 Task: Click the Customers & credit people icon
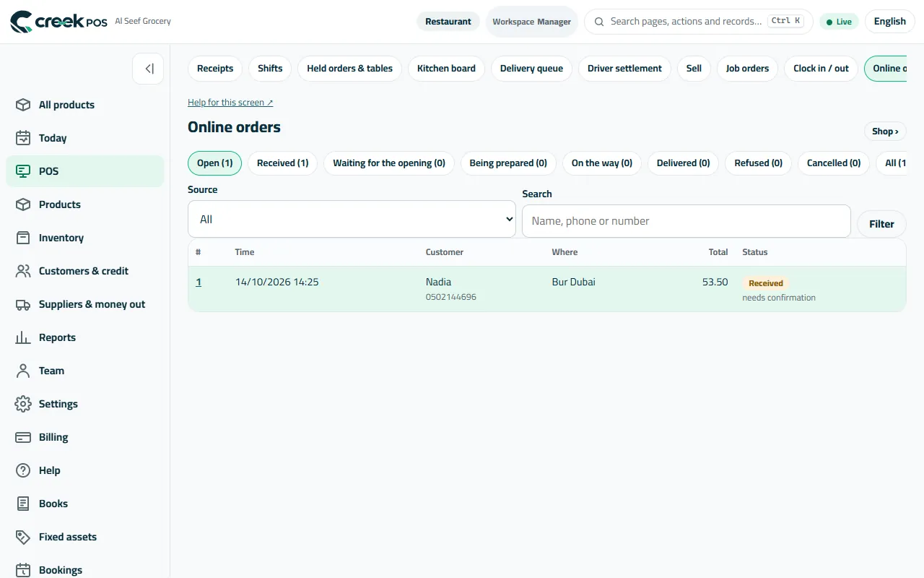click(x=23, y=271)
